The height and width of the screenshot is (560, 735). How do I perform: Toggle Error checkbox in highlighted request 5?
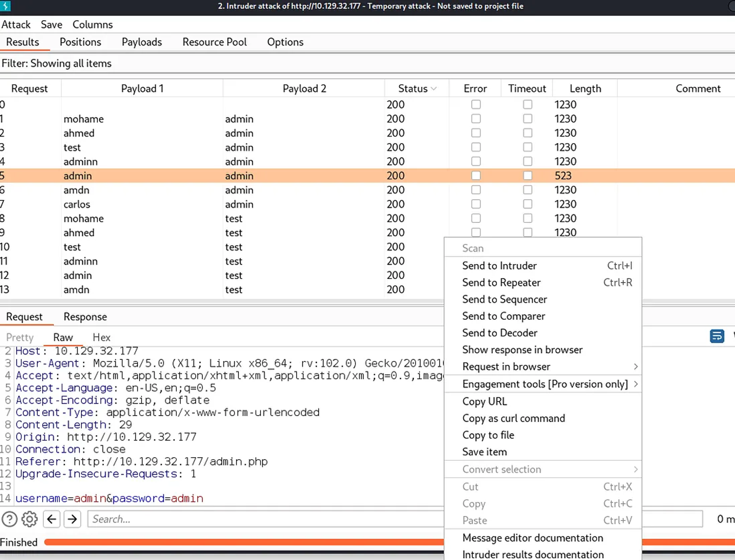(476, 175)
